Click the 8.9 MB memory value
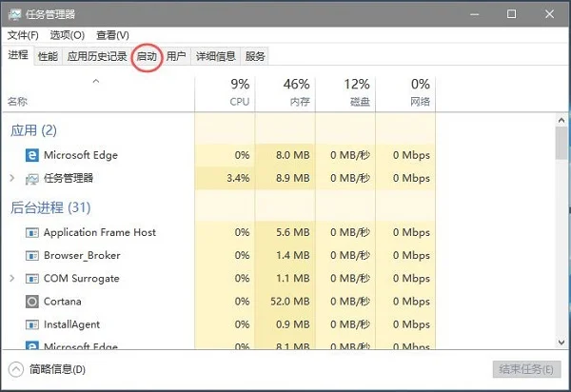Image resolution: width=571 pixels, height=392 pixels. click(293, 178)
